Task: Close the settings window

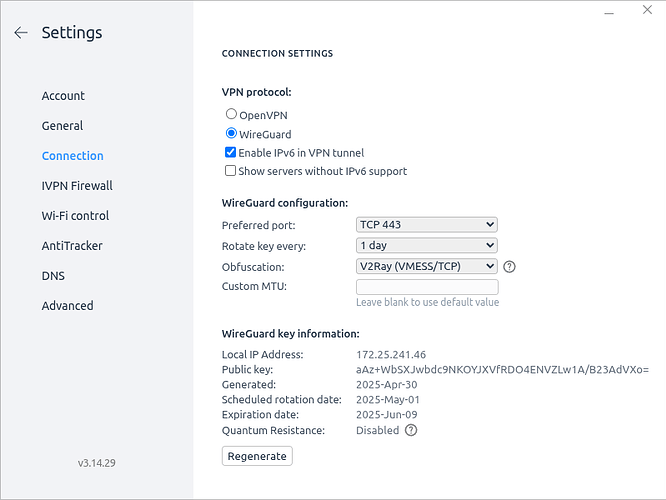Action: click(x=647, y=10)
